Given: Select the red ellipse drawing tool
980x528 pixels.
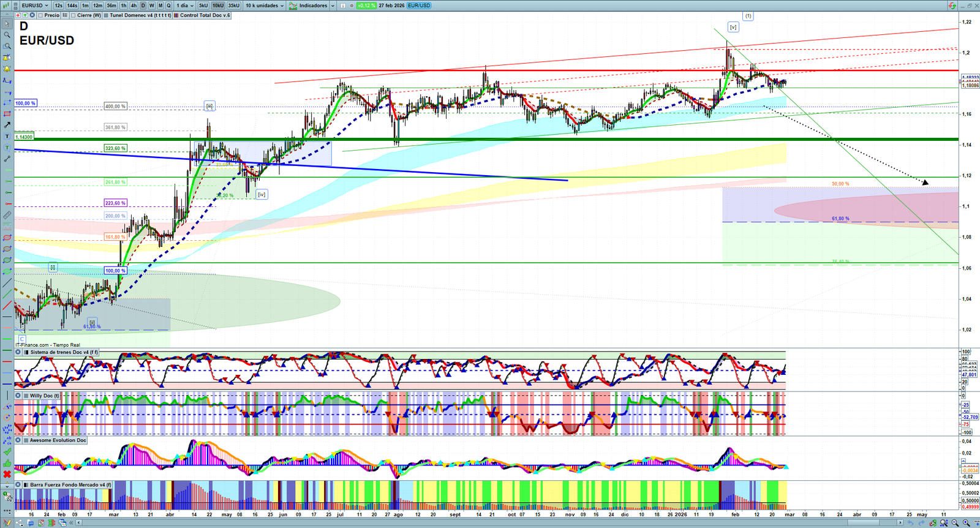Looking at the screenshot, I should point(7,238).
